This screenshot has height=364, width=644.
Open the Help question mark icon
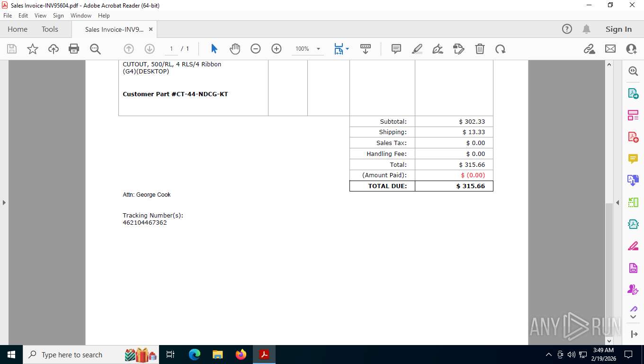click(x=567, y=29)
